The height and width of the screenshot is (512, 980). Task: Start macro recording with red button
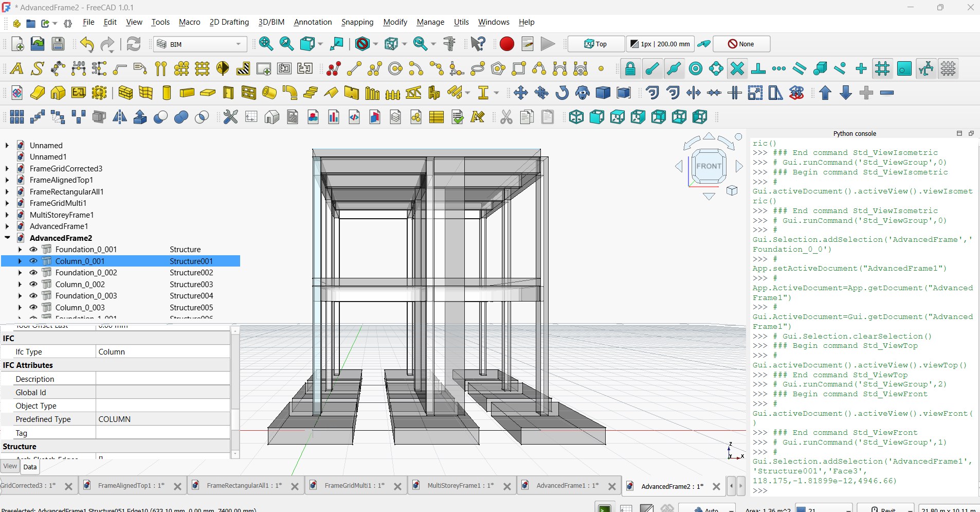[507, 44]
